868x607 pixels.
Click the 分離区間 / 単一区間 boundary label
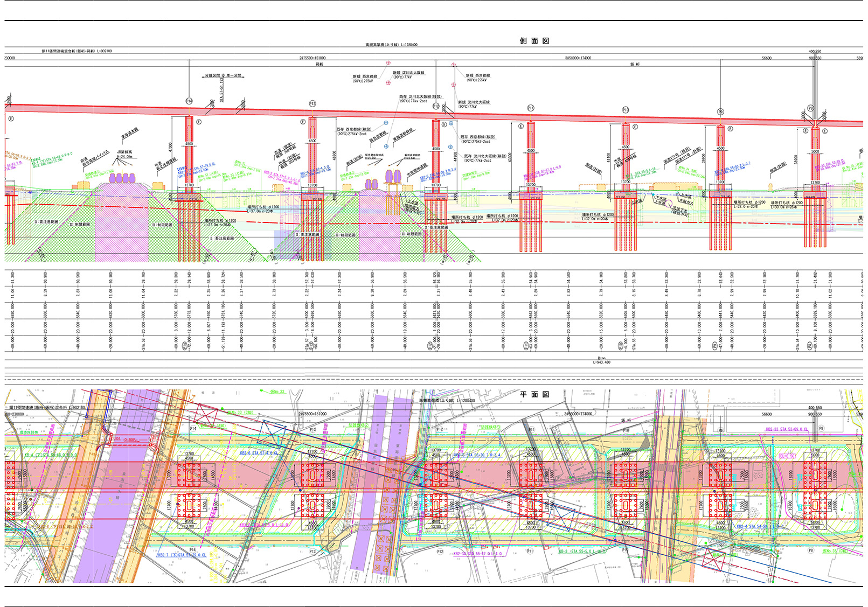[x=223, y=76]
